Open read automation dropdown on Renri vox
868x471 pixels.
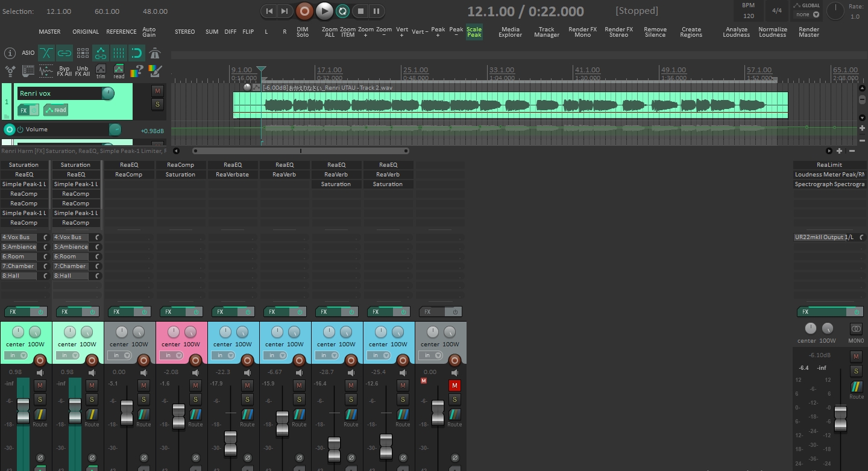click(55, 110)
